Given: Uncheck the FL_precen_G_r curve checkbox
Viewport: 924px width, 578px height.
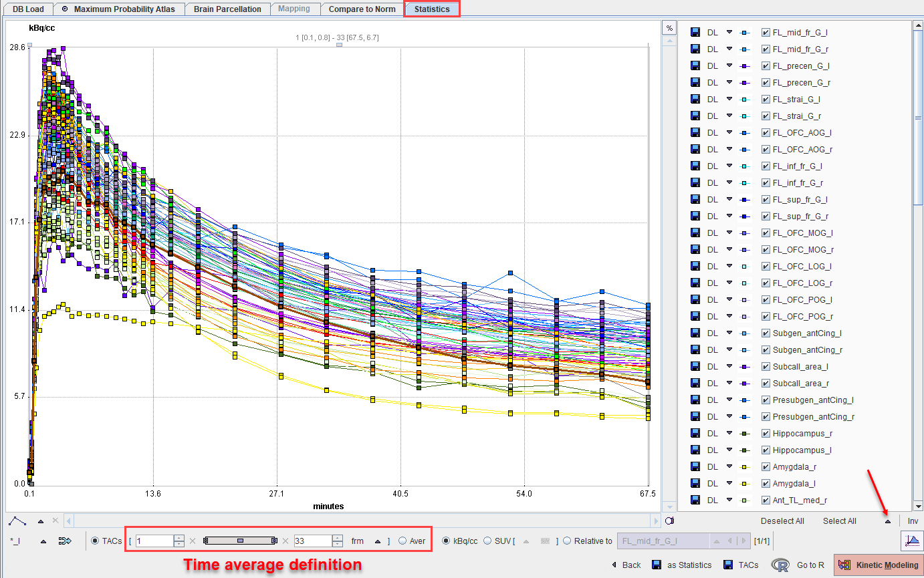Looking at the screenshot, I should pyautogui.click(x=766, y=82).
